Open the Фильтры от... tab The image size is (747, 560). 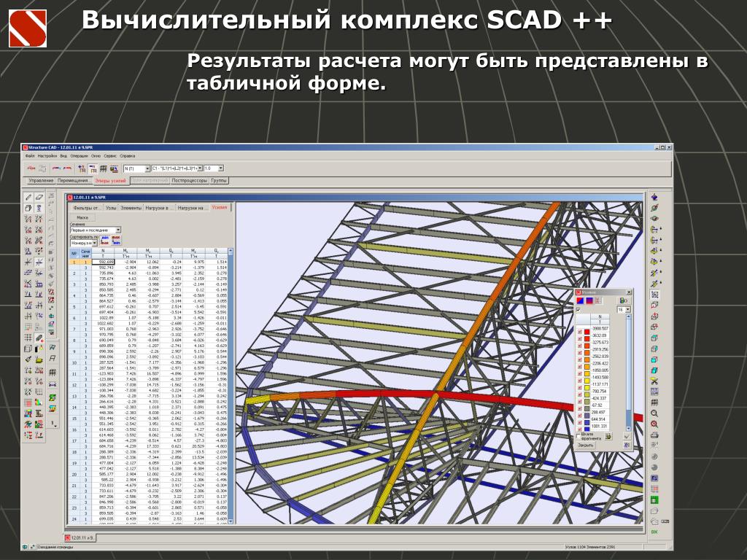click(x=88, y=208)
